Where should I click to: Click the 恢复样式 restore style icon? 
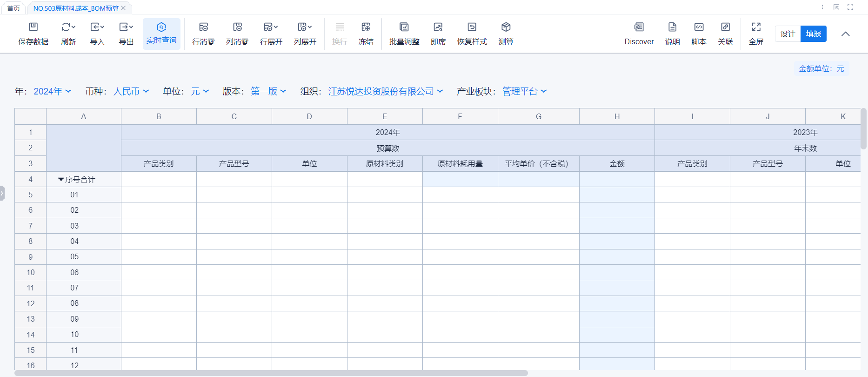coord(472,27)
